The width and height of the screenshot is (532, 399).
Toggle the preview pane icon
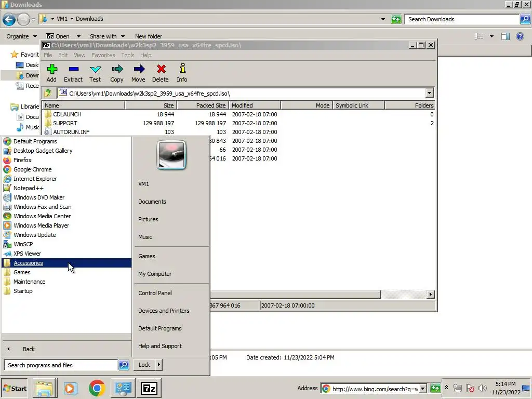(505, 36)
